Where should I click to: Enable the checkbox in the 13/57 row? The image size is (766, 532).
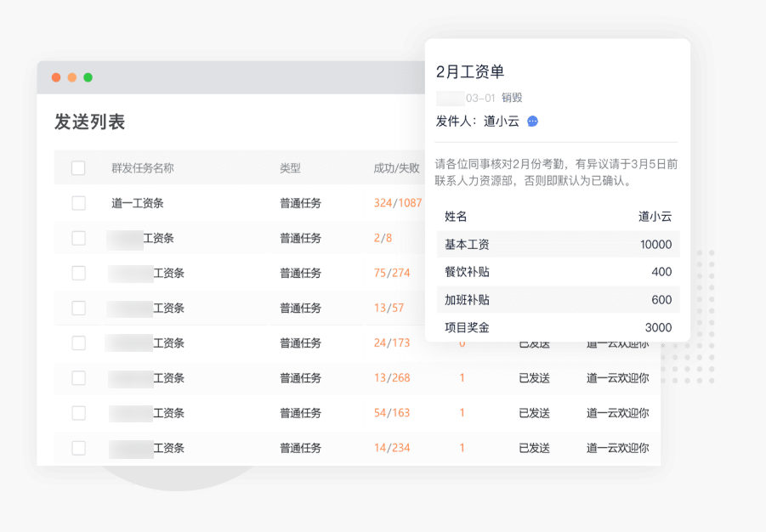tap(78, 308)
